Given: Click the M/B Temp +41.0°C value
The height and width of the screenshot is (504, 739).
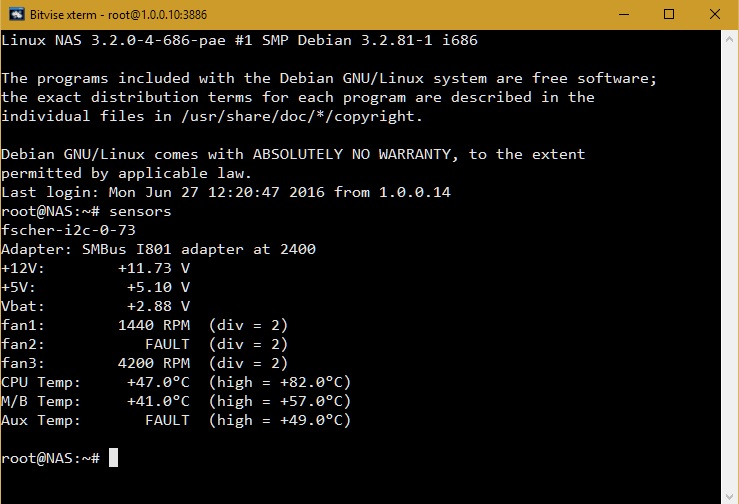Looking at the screenshot, I should 158,401.
